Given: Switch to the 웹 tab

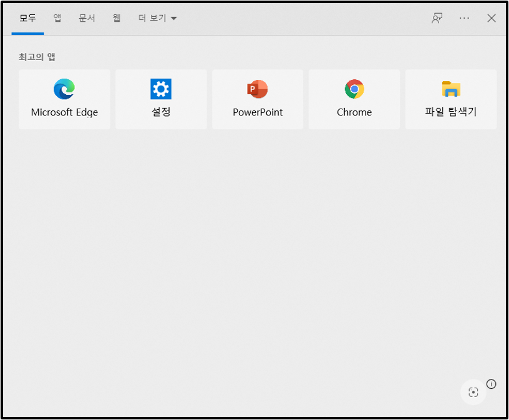Looking at the screenshot, I should 117,18.
